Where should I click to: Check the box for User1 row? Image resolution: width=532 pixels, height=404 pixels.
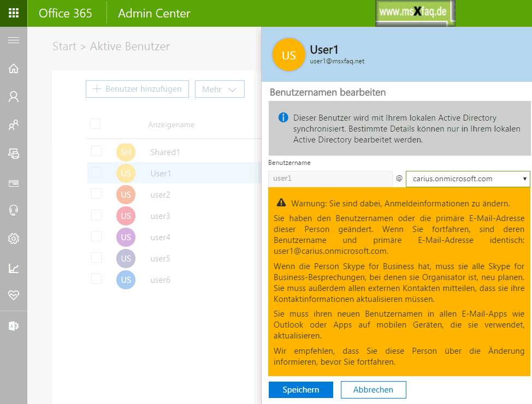coord(96,173)
